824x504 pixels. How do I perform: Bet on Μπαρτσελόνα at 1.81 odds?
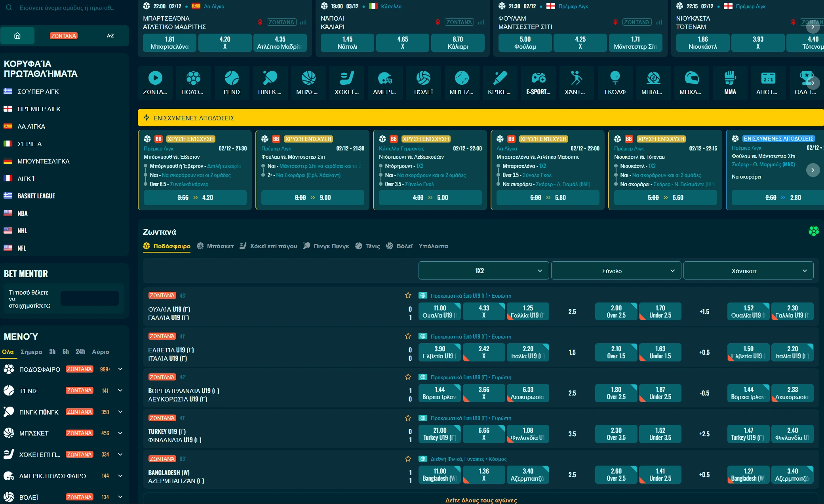[x=169, y=43]
